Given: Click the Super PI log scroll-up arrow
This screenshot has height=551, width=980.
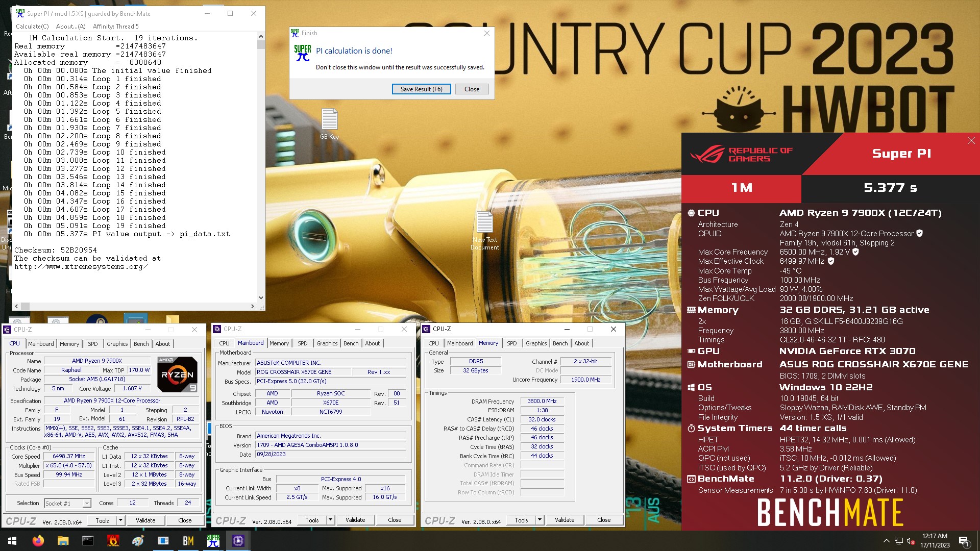Looking at the screenshot, I should pos(261,37).
